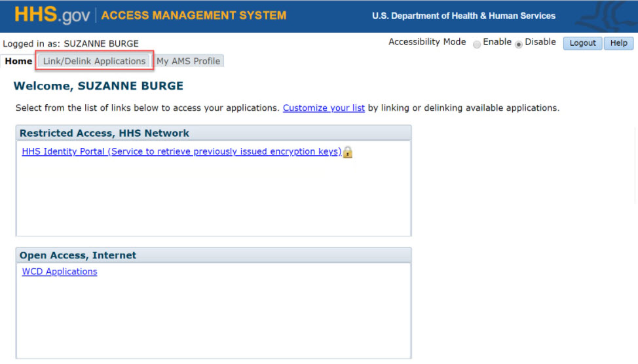Switch to the Home tab
This screenshot has width=638, height=364.
(18, 61)
